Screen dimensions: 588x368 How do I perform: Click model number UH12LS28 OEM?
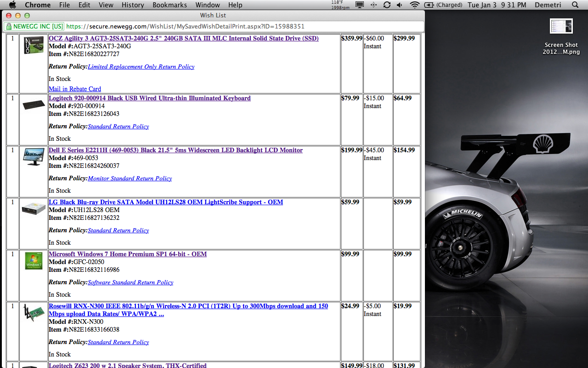(x=96, y=210)
